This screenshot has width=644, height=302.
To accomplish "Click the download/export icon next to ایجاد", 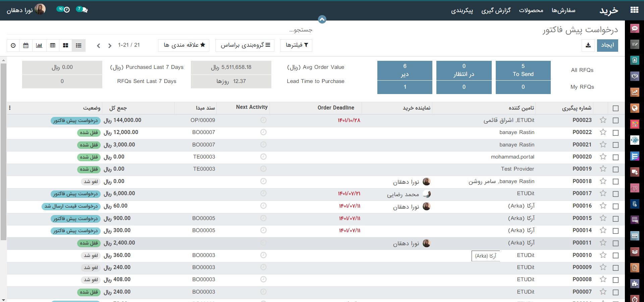I will tap(588, 45).
